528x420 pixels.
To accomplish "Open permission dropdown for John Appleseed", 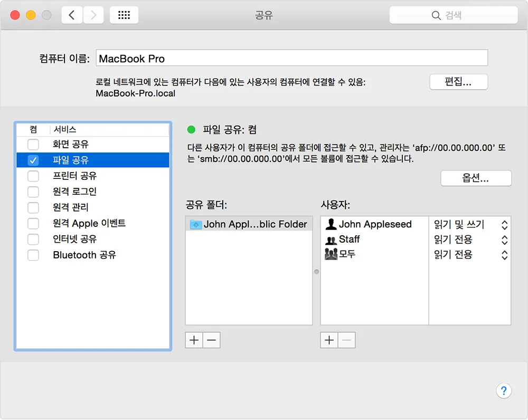I will (504, 225).
